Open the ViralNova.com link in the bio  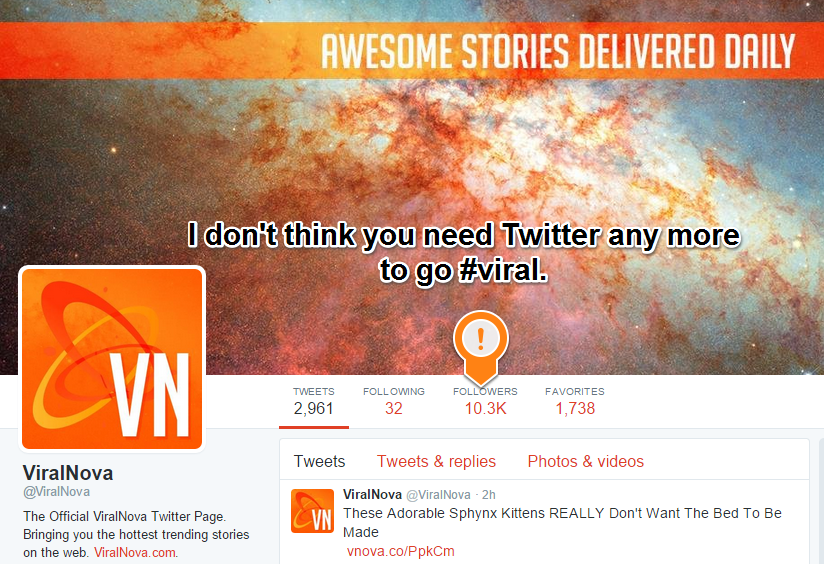pyautogui.click(x=135, y=552)
